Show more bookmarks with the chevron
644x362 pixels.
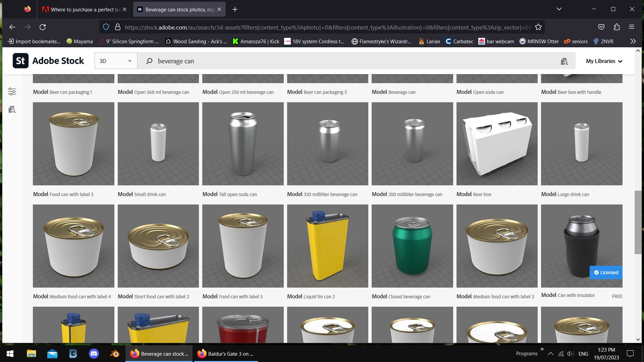click(633, 41)
